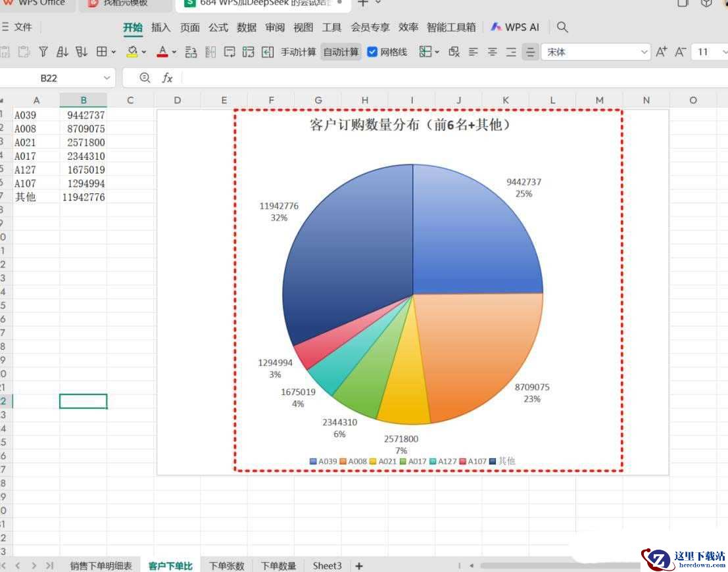Viewport: 728px width, 572px height.
Task: Click the search magnifier in menu bar
Action: pos(562,27)
